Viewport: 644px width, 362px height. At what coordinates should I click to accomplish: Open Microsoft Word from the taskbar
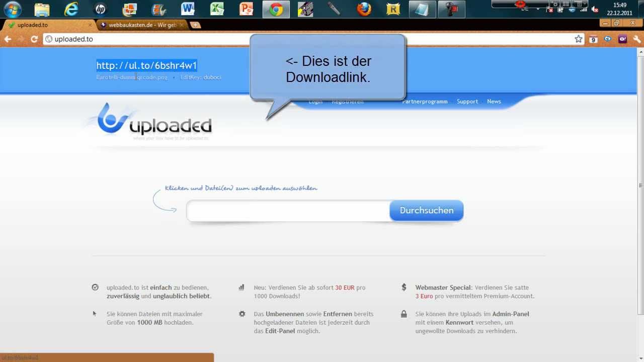click(x=188, y=9)
